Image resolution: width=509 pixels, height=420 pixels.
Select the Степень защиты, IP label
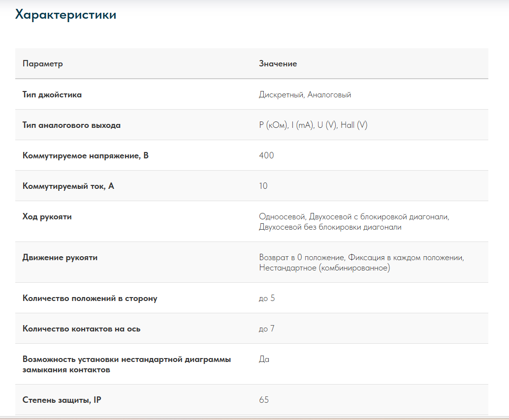[62, 400]
